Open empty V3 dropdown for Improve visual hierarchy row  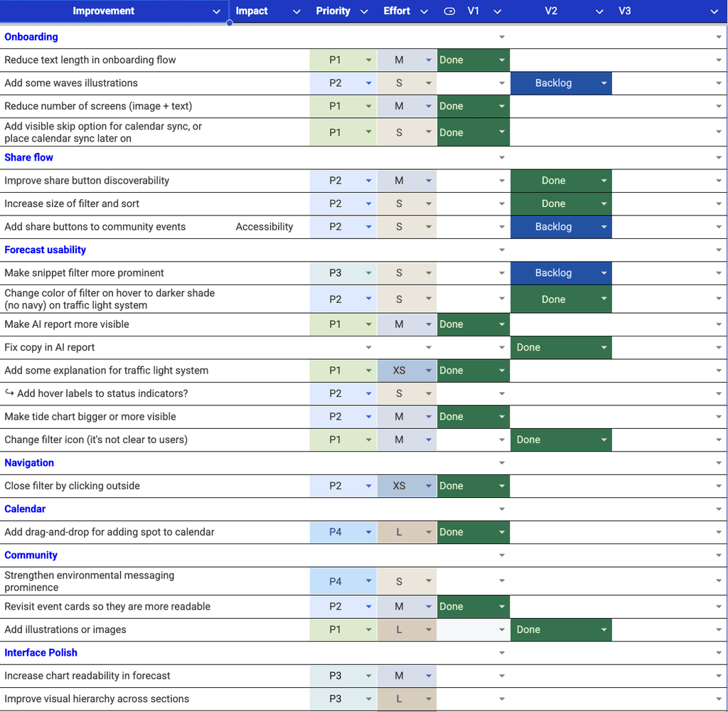(x=719, y=699)
